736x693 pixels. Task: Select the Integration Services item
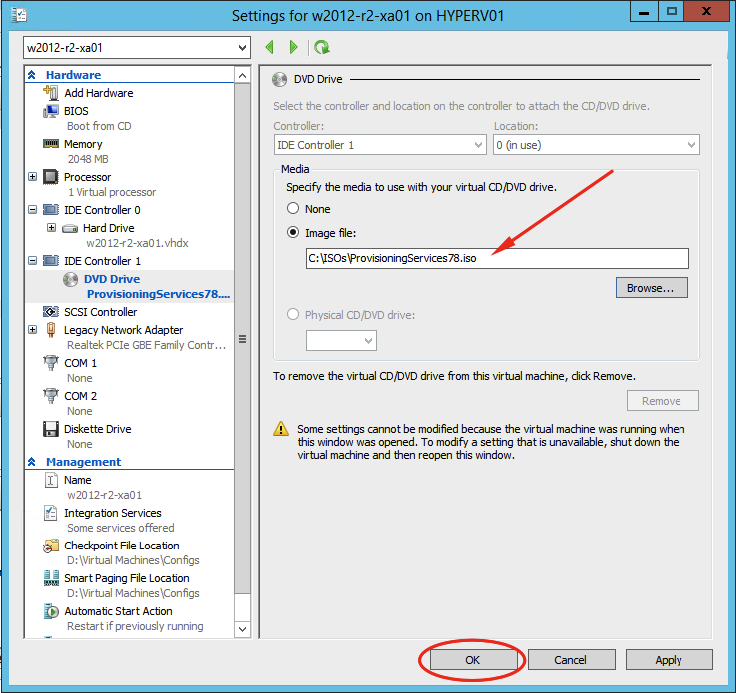pos(113,513)
